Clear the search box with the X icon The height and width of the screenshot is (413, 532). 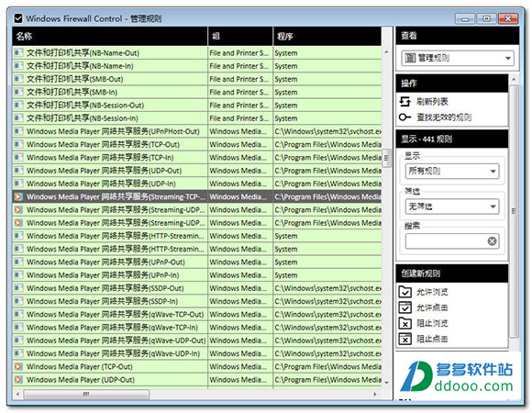click(x=492, y=241)
